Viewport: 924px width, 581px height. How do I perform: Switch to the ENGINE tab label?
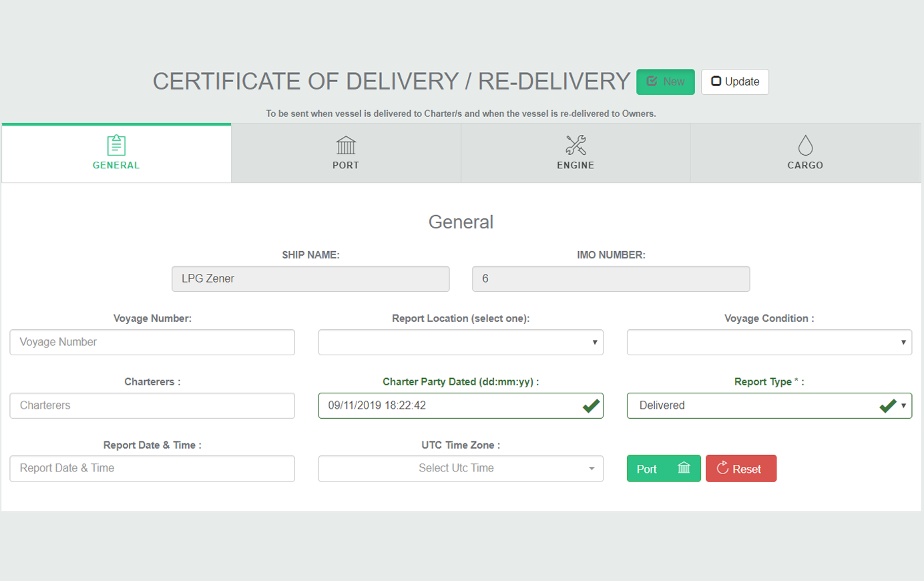coord(575,165)
